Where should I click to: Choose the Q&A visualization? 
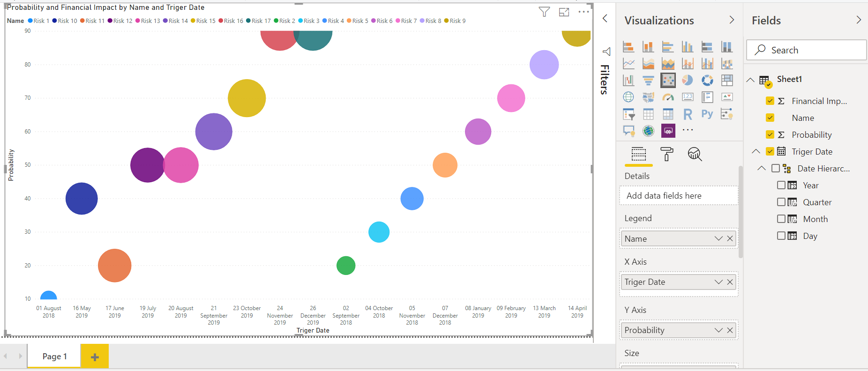point(629,131)
